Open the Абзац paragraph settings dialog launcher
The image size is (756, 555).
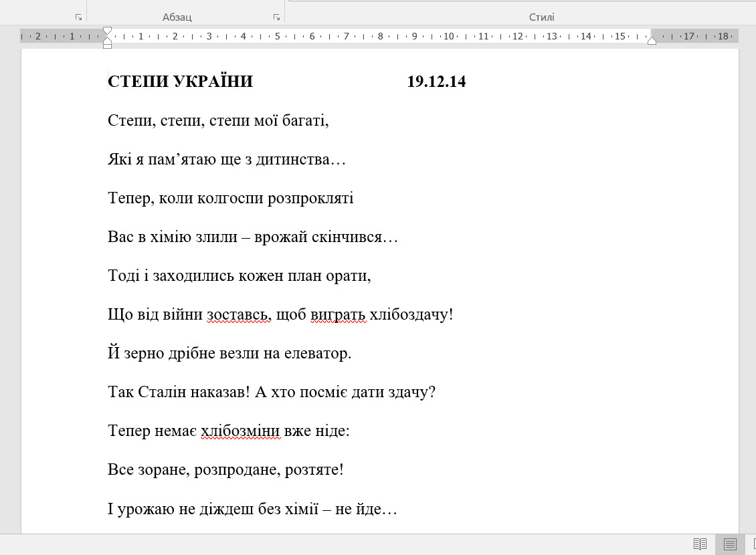point(276,17)
